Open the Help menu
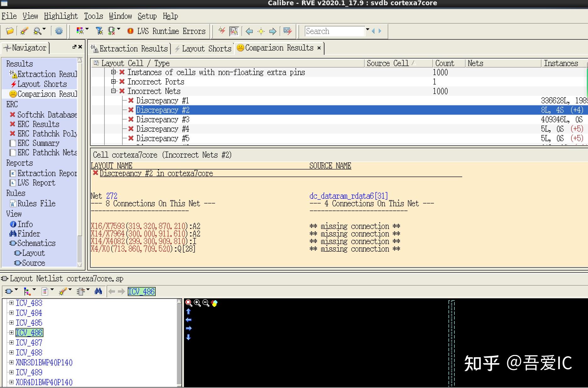Image resolution: width=588 pixels, height=388 pixels. [170, 16]
